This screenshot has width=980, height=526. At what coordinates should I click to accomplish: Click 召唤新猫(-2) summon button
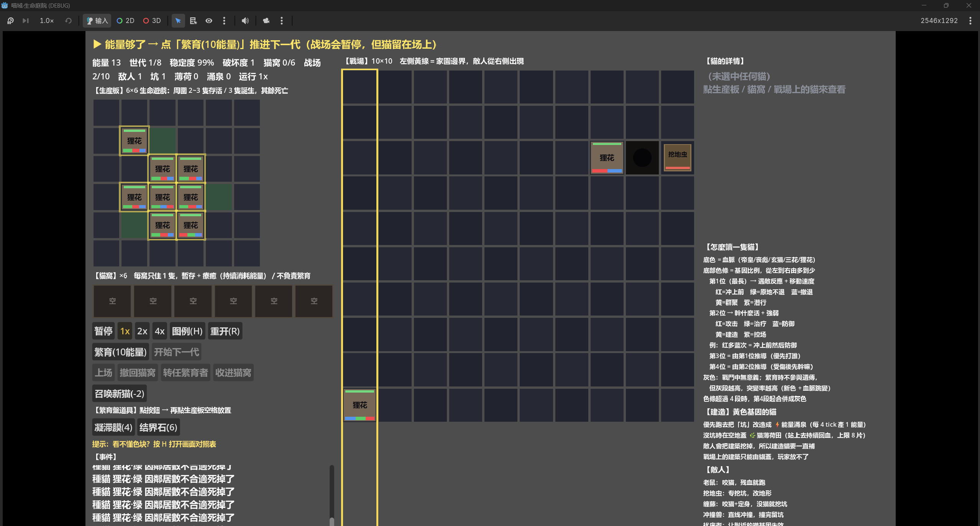pos(119,394)
